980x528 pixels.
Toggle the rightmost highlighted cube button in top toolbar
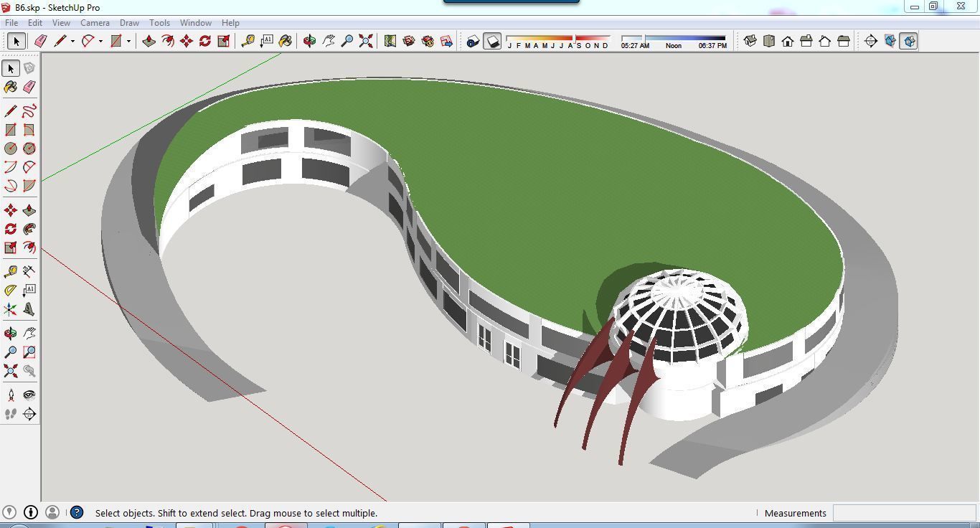tap(908, 41)
